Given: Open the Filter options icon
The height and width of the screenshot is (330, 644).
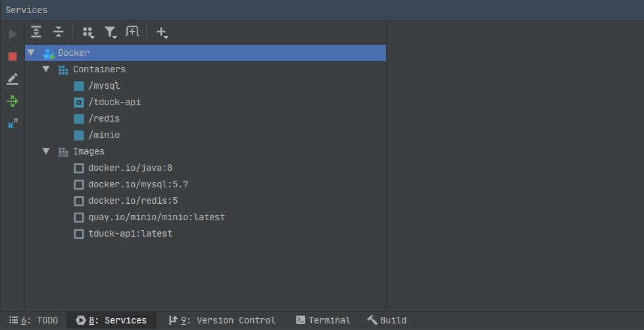Looking at the screenshot, I should (x=110, y=32).
